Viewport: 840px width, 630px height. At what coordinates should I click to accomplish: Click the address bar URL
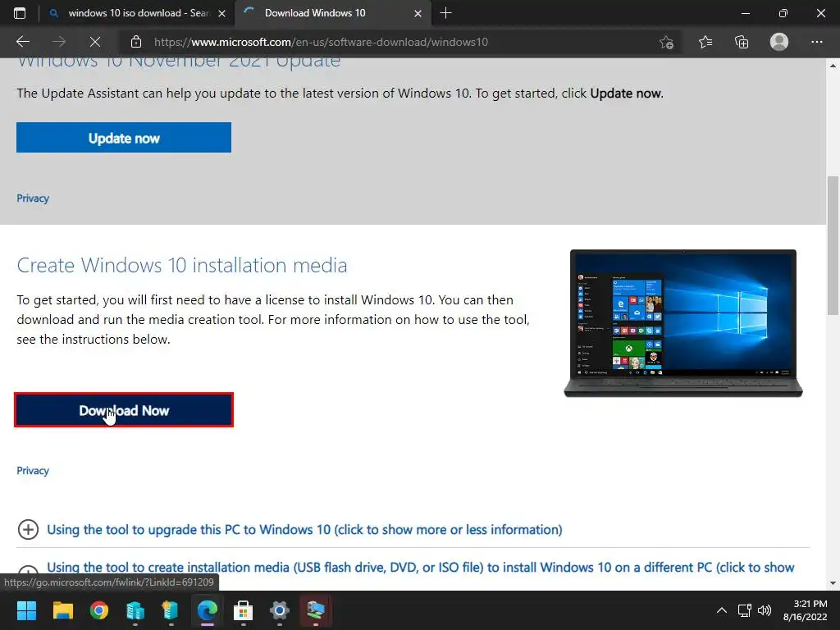[x=321, y=42]
